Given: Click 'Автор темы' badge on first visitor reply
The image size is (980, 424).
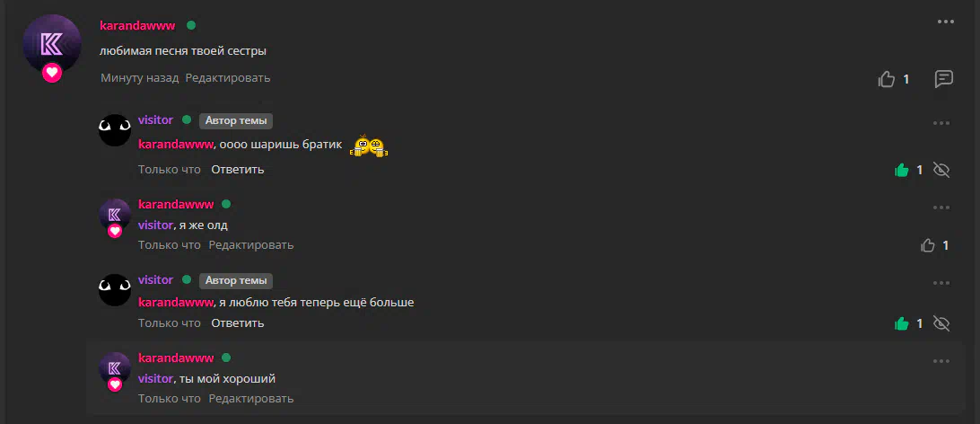Looking at the screenshot, I should (x=236, y=120).
